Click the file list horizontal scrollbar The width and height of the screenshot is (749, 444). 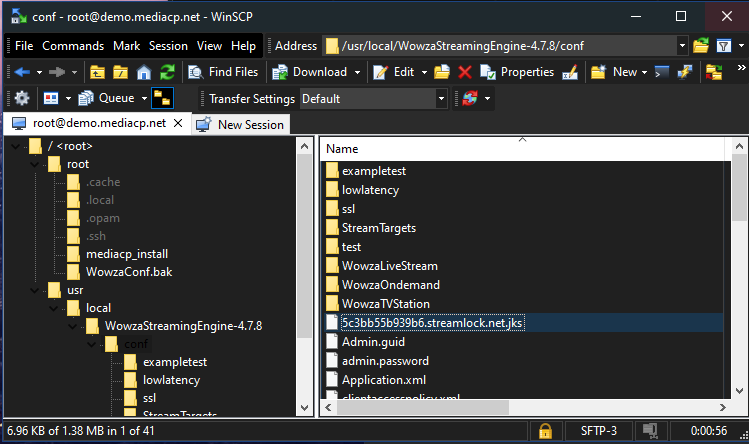tap(423, 408)
